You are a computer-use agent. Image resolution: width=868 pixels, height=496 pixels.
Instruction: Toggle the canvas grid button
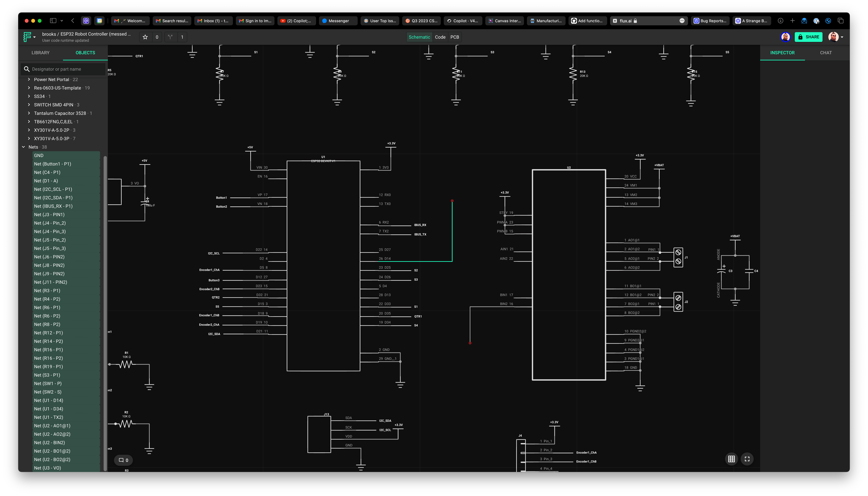pos(731,459)
